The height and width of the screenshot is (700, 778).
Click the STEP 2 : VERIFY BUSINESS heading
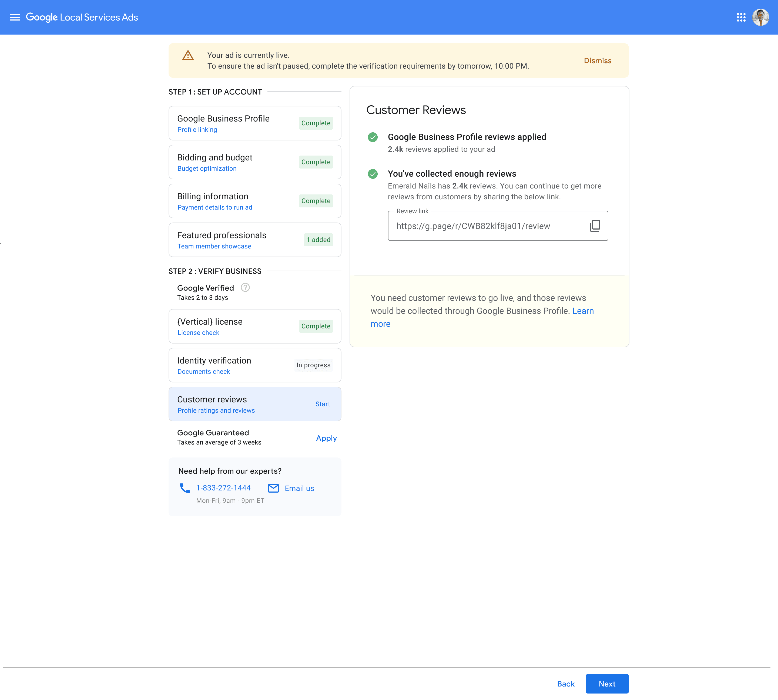pos(215,271)
